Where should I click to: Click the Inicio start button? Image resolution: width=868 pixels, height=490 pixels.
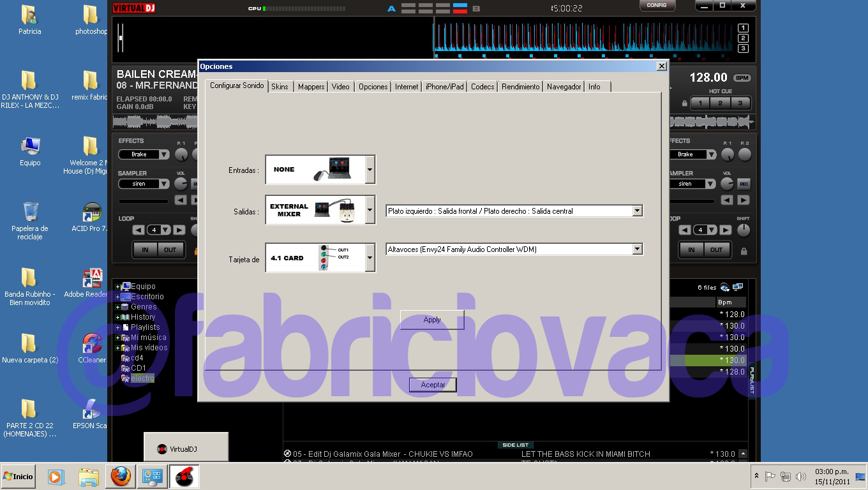click(x=18, y=477)
